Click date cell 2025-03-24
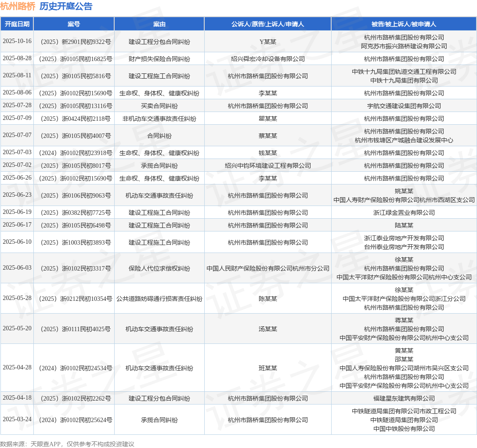The height and width of the screenshot is (448, 477). point(17,419)
